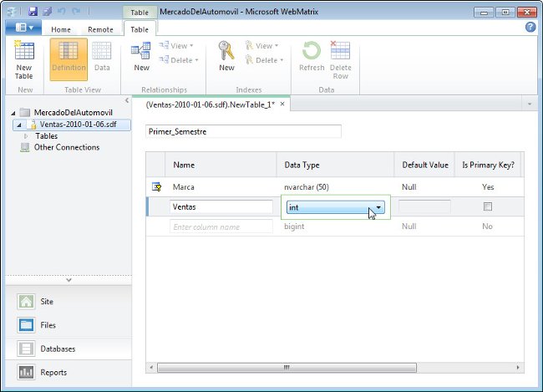Click the application icon in title bar
Viewport: 543px width, 392px height.
click(13, 12)
